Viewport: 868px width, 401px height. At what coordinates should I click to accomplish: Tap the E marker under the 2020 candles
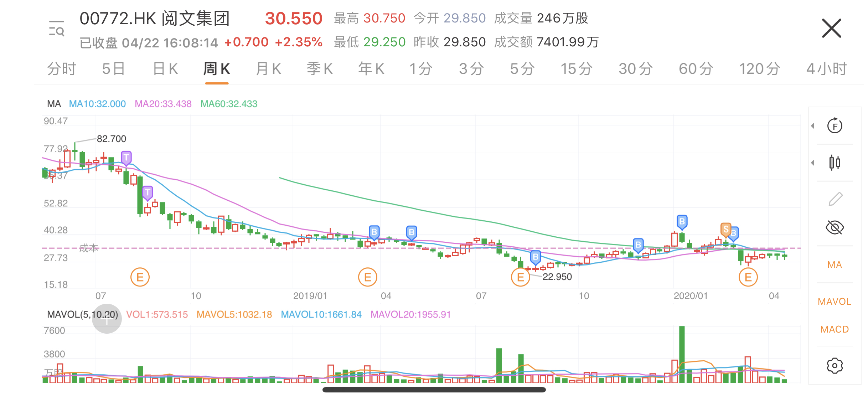(x=748, y=277)
